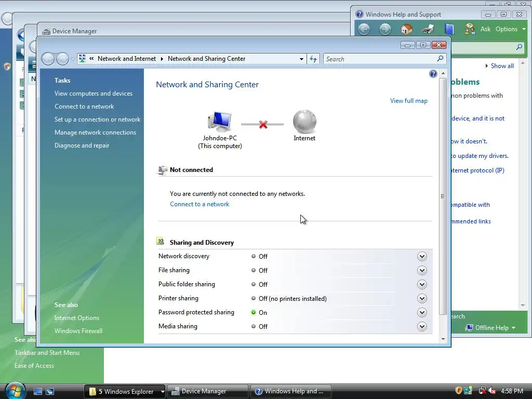Click View full map link
Screen dimensions: 532x399
[x=408, y=101]
